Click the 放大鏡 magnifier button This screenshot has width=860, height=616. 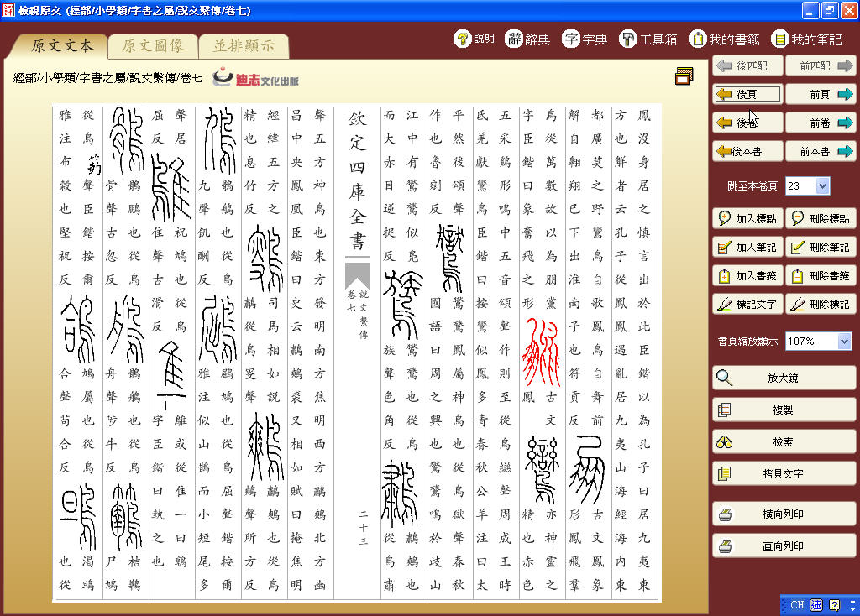point(784,378)
